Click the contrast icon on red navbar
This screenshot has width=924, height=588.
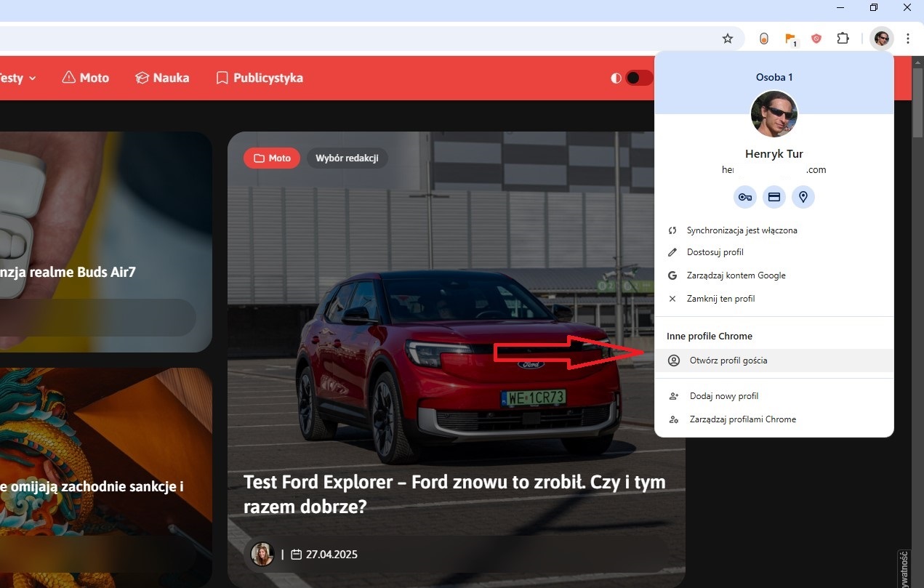(616, 78)
